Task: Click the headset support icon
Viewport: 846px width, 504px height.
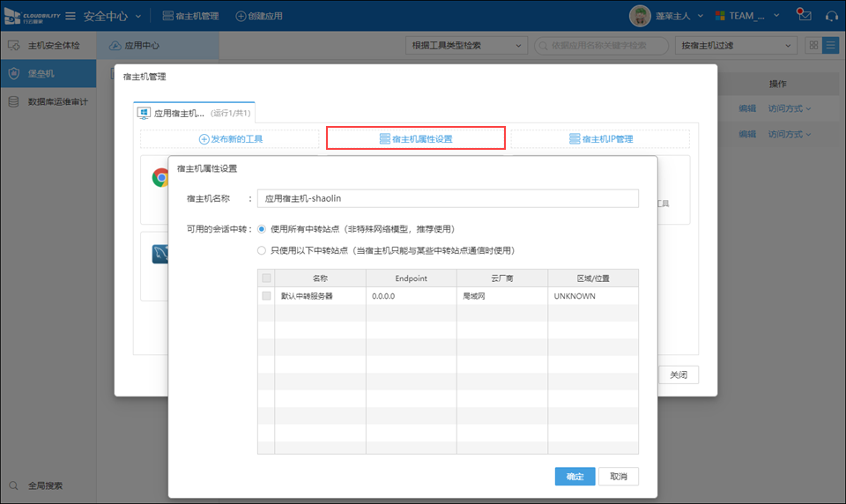Action: pyautogui.click(x=830, y=15)
